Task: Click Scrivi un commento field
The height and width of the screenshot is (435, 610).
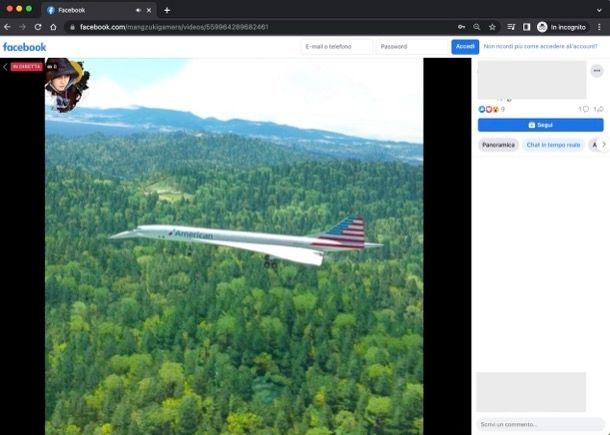Action: 540,424
